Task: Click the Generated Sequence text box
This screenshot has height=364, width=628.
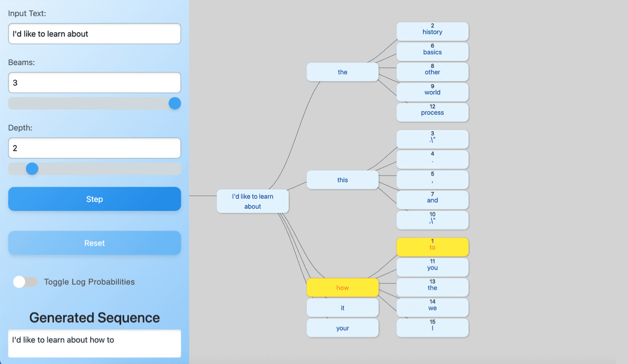Action: [x=94, y=343]
